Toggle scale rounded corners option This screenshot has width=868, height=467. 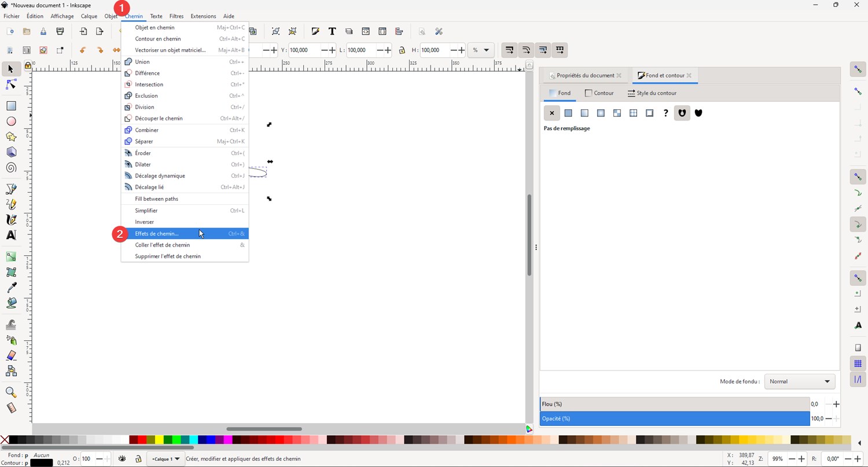pyautogui.click(x=525, y=50)
